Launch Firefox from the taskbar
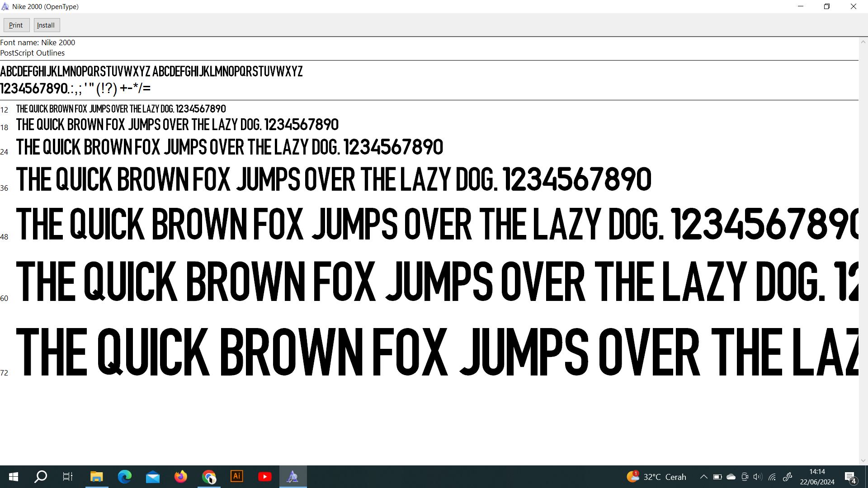This screenshot has width=868, height=488. coord(181,477)
